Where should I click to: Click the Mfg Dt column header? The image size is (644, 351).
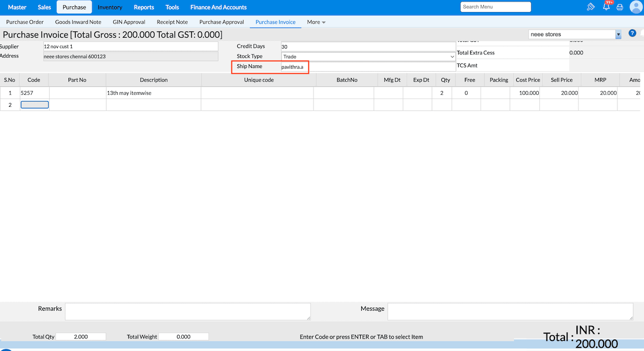(x=392, y=80)
